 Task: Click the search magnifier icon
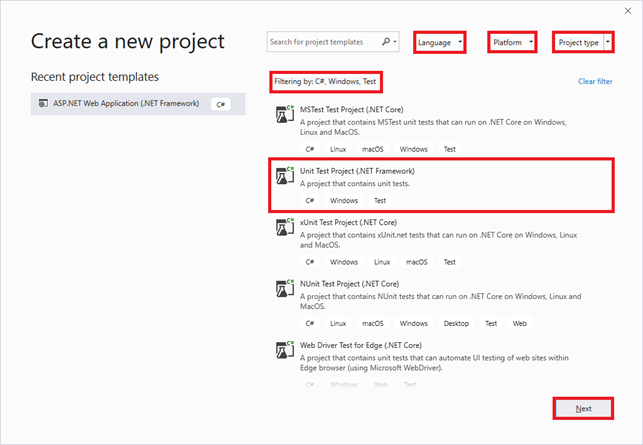386,41
